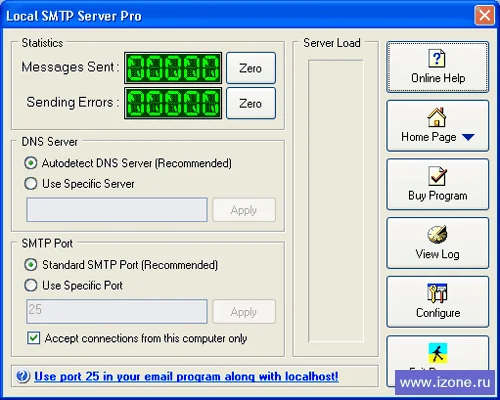
Task: Choose Standard SMTP Port radio option
Action: [x=31, y=265]
